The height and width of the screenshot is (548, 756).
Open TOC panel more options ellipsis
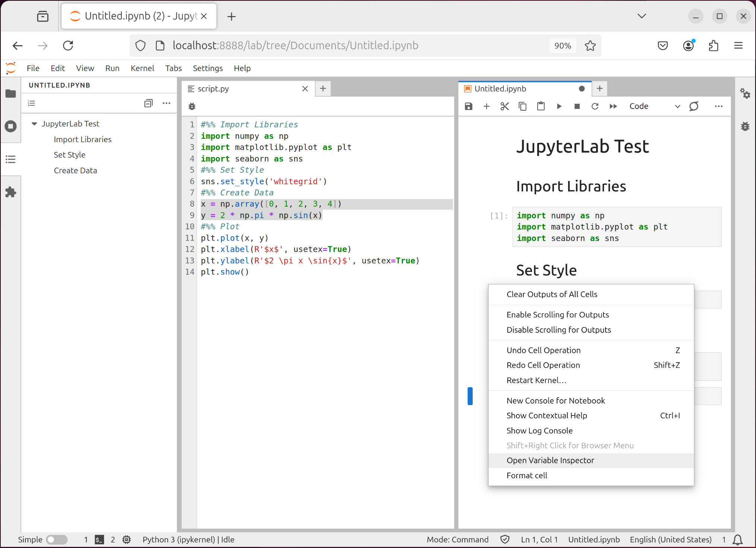tap(167, 103)
